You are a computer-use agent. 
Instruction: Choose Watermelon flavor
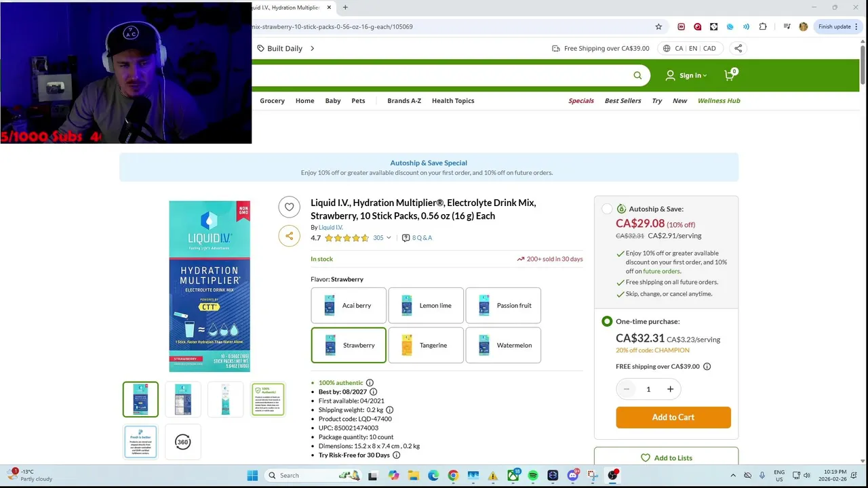[503, 346]
